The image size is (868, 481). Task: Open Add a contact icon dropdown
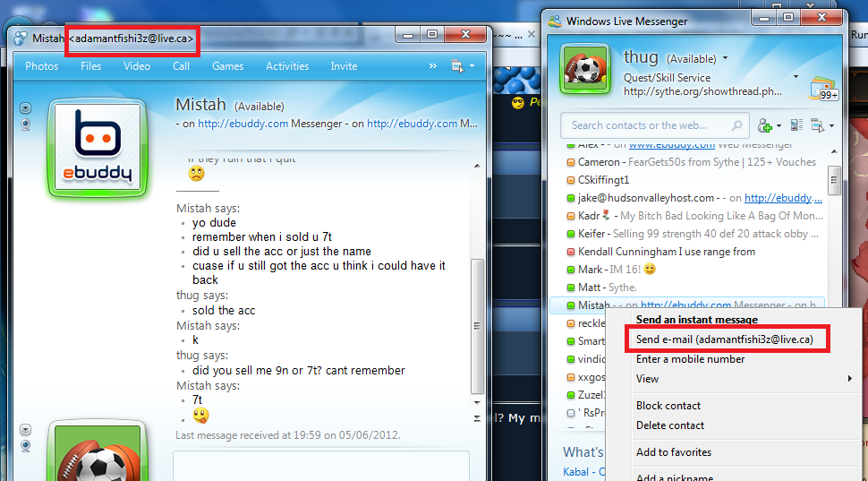(x=769, y=125)
